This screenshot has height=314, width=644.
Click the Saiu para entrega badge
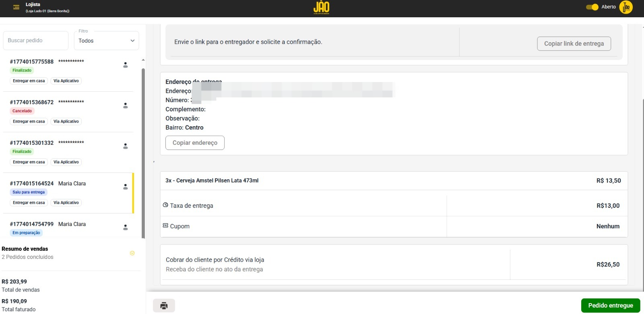tap(29, 192)
